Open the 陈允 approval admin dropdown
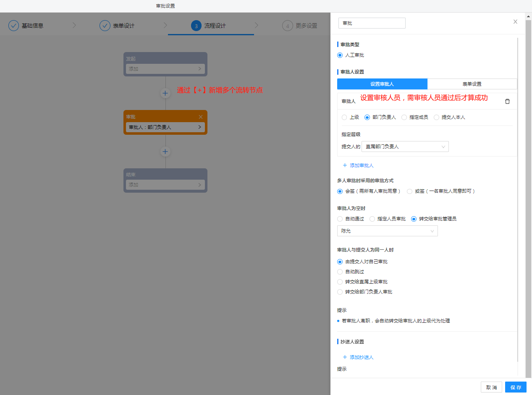The image size is (532, 395). pyautogui.click(x=387, y=231)
